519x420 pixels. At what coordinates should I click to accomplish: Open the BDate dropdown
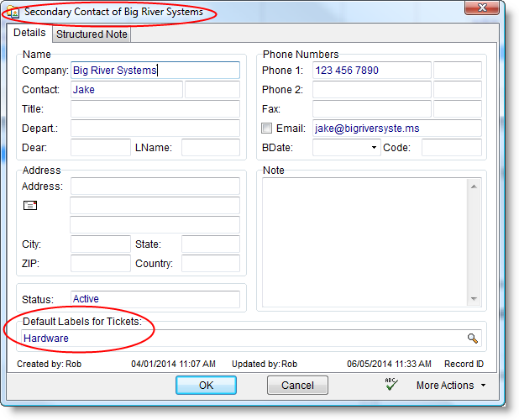click(374, 148)
